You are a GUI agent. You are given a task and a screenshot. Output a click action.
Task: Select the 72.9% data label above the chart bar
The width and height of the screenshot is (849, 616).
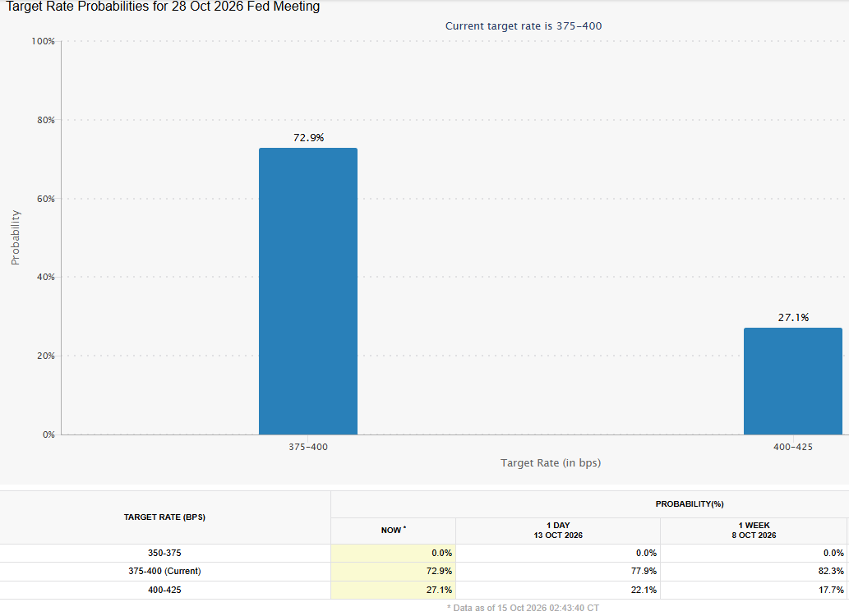(309, 137)
